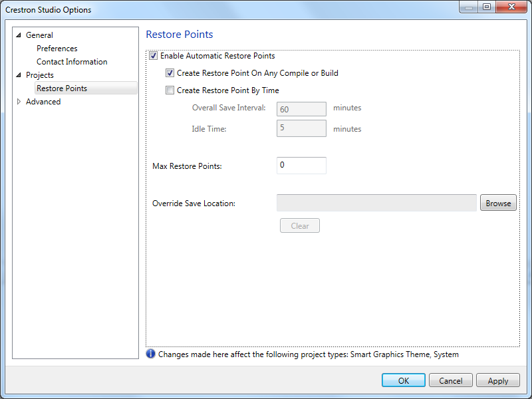Click the Override Save Location label
The width and height of the screenshot is (532, 399).
194,203
